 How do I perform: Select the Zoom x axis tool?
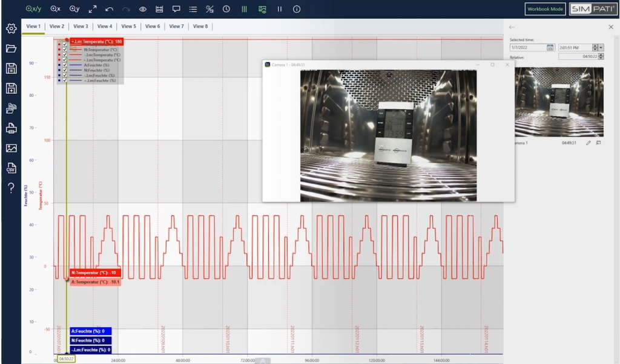54,9
